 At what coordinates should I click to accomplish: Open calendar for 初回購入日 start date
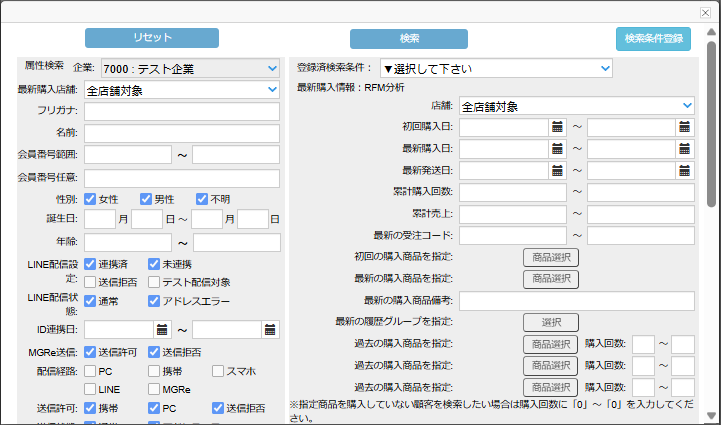(558, 127)
